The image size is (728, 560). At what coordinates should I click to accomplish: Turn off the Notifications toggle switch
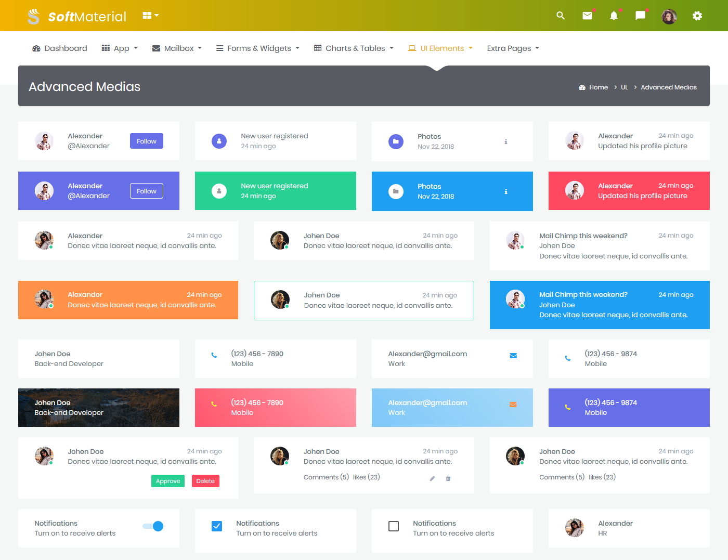[x=152, y=526]
